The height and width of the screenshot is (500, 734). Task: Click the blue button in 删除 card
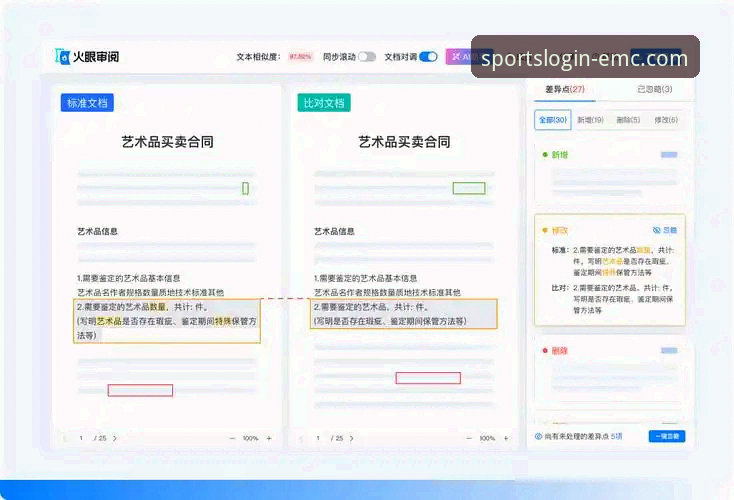669,350
